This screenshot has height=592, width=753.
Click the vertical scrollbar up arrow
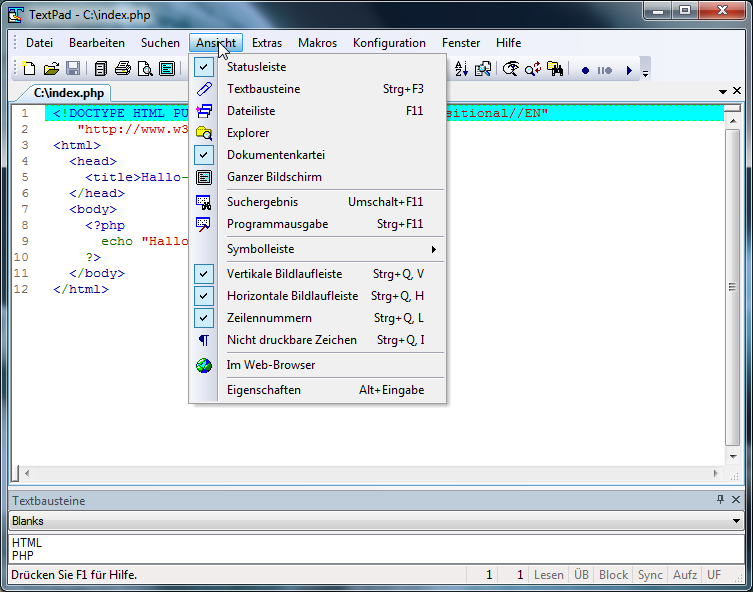click(733, 121)
